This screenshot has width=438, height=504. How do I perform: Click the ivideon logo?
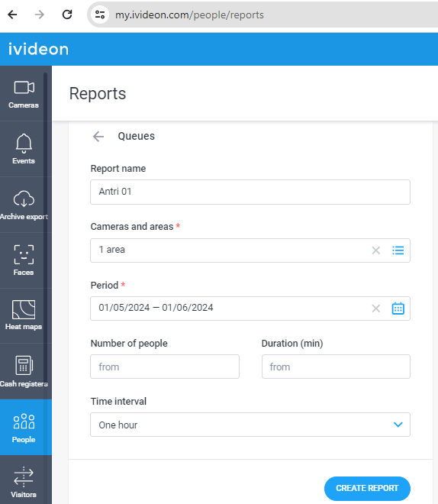[x=38, y=49]
